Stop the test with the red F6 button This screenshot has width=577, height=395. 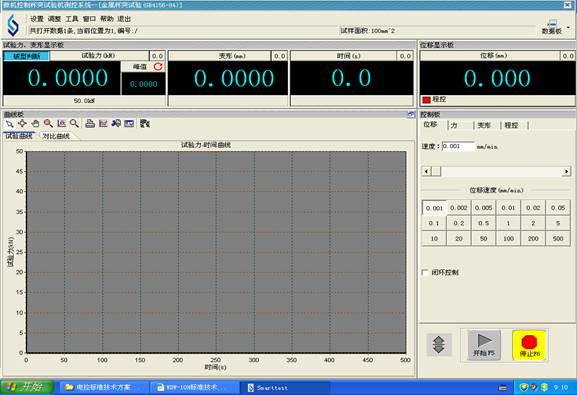coord(530,345)
